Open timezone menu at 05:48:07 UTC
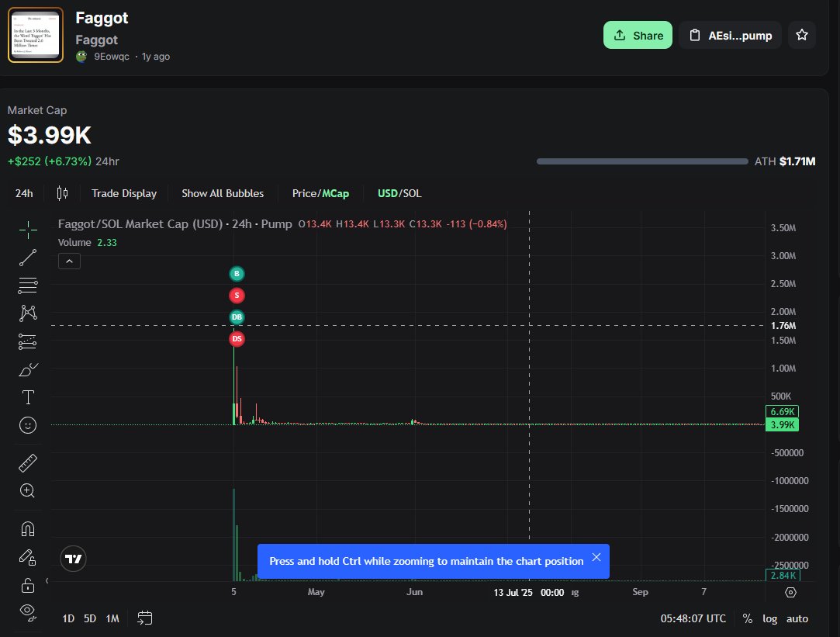This screenshot has width=840, height=637. (x=693, y=619)
